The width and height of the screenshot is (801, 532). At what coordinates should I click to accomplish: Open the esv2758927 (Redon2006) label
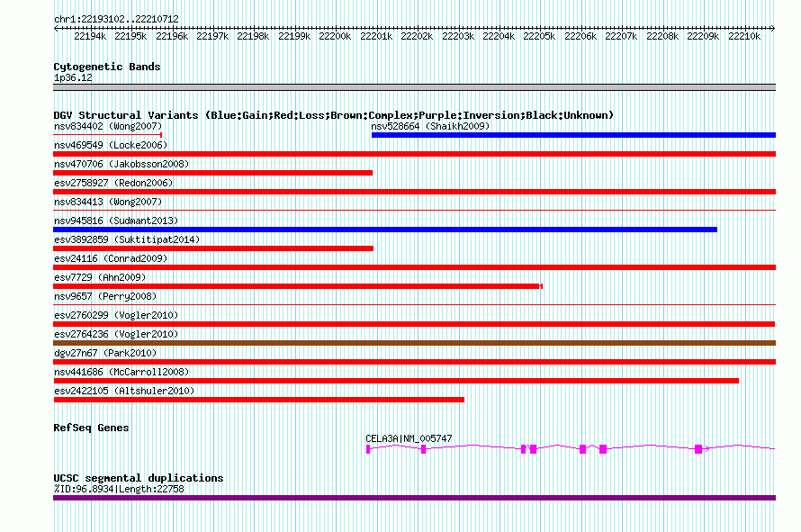tap(113, 183)
